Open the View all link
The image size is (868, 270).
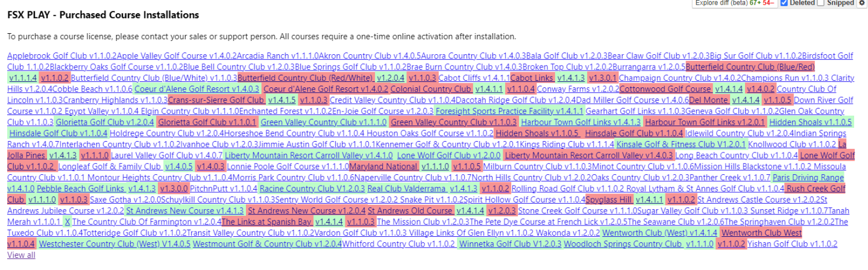click(x=21, y=255)
